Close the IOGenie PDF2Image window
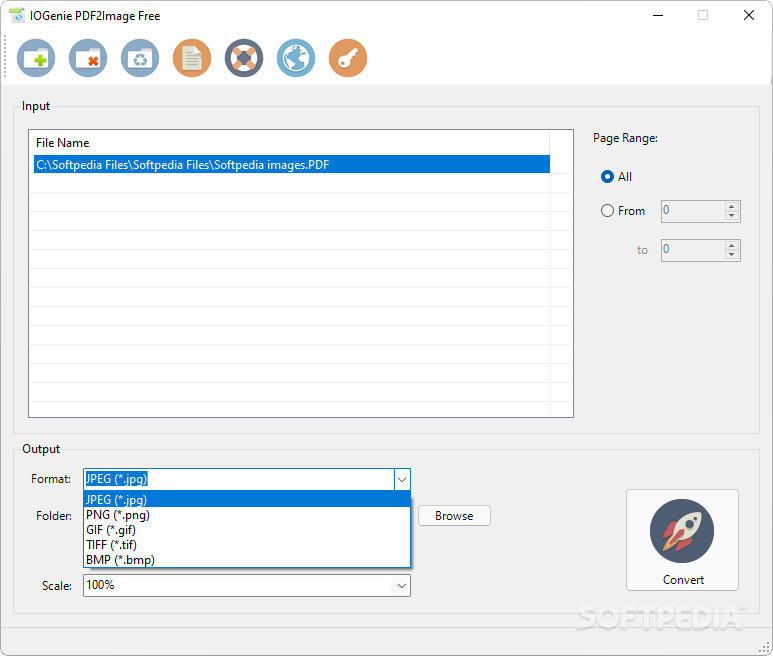 click(x=749, y=15)
